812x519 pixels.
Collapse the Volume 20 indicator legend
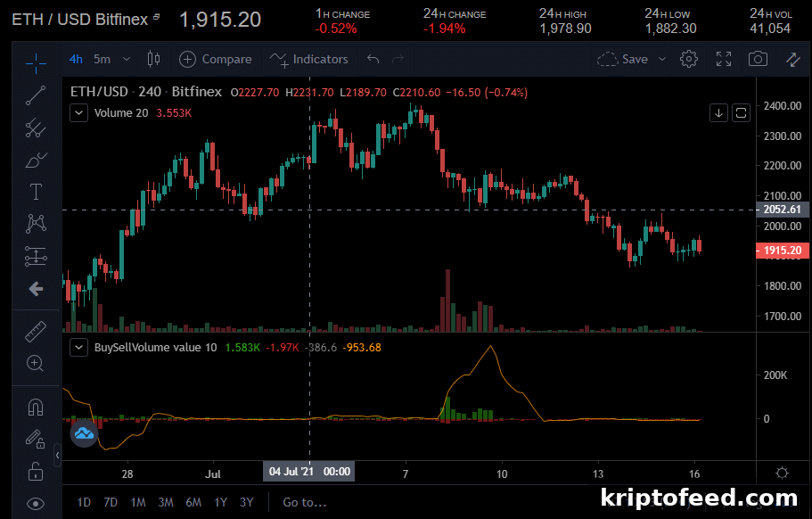point(78,113)
